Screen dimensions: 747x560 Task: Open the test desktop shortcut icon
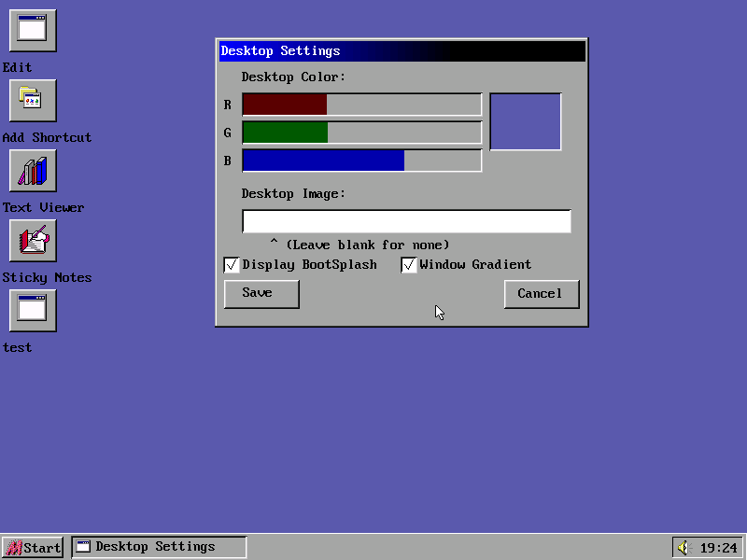33,310
